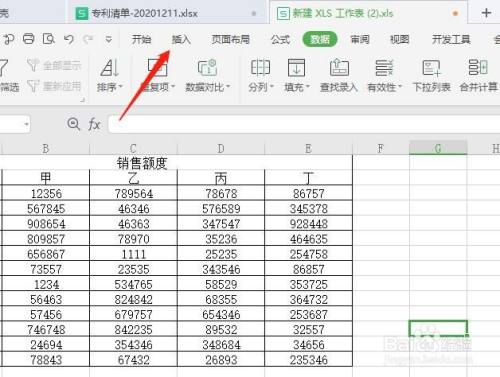
Task: Select cell with value 343546
Action: (221, 269)
